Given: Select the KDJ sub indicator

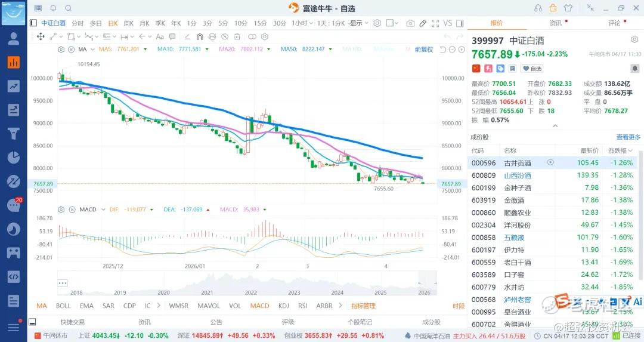Looking at the screenshot, I should [283, 306].
